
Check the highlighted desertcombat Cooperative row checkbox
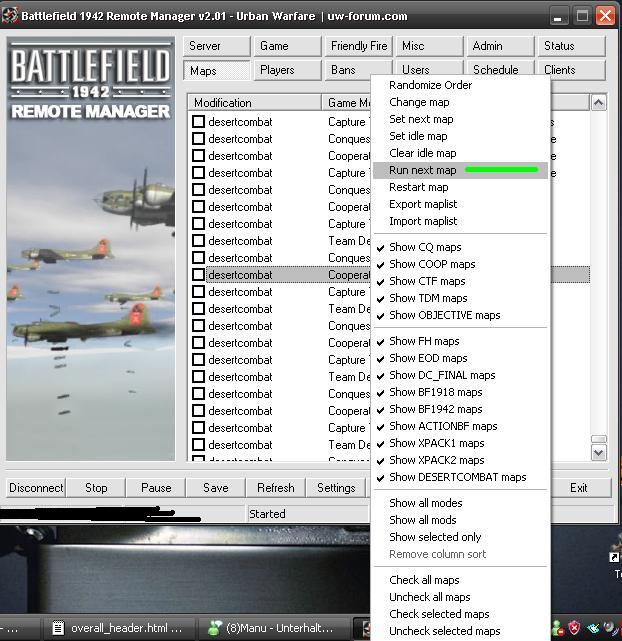[199, 275]
